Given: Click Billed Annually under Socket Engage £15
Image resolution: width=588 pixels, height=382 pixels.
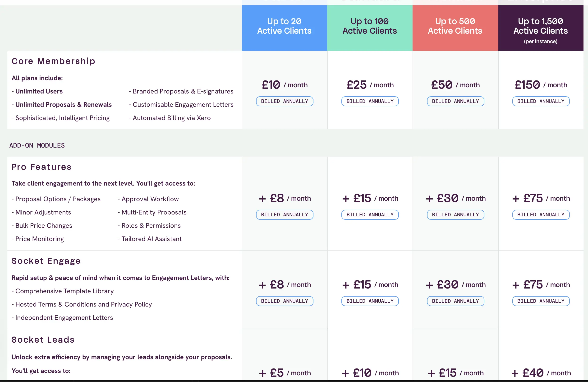Looking at the screenshot, I should tap(370, 301).
